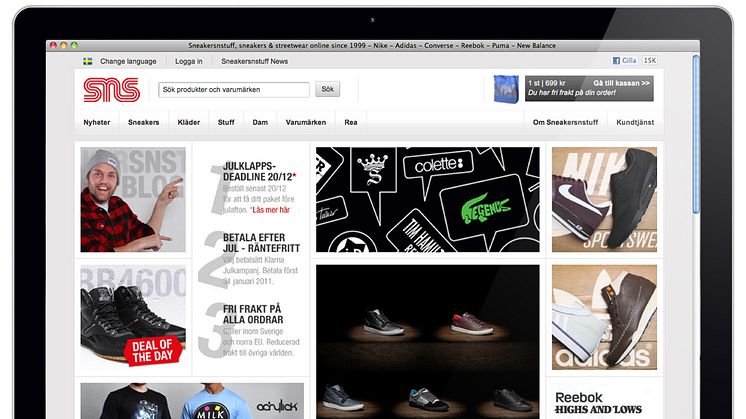The width and height of the screenshot is (746, 419).
Task: Click the SNS logo
Action: [x=111, y=90]
